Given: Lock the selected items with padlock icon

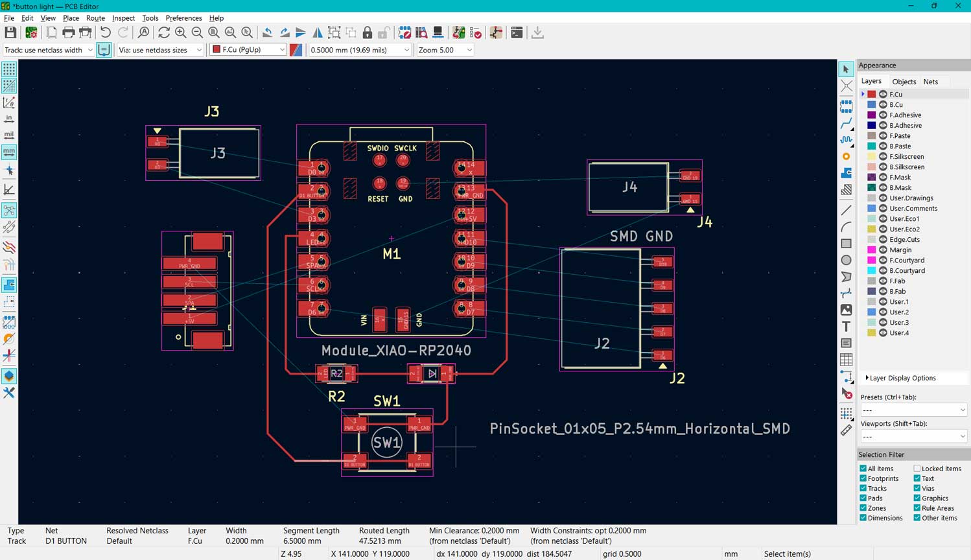Looking at the screenshot, I should tap(368, 32).
